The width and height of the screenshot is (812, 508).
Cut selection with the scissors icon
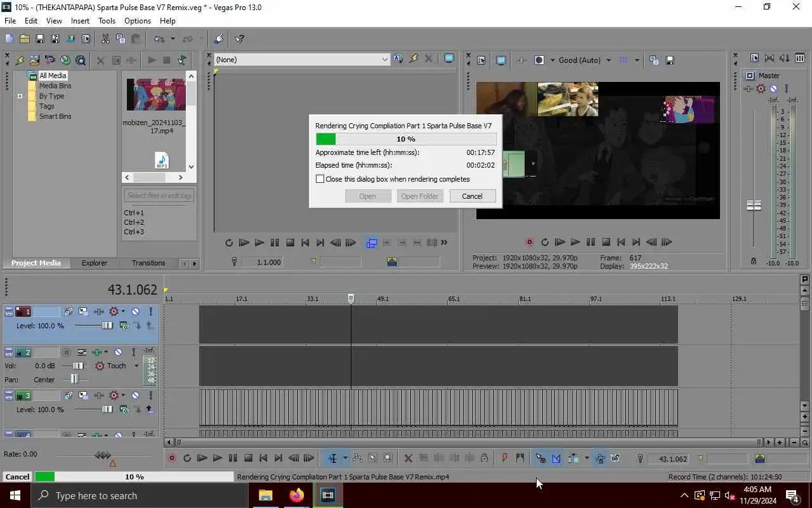(x=105, y=39)
